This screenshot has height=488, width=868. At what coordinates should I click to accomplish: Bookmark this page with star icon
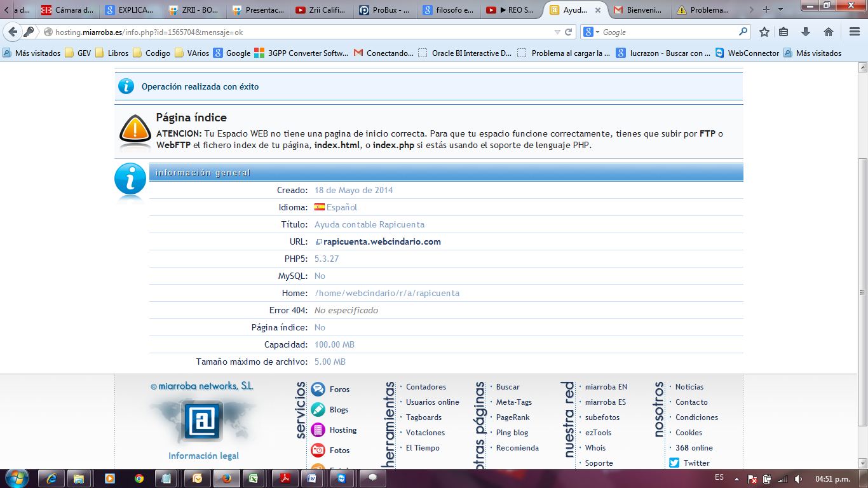[x=764, y=32]
